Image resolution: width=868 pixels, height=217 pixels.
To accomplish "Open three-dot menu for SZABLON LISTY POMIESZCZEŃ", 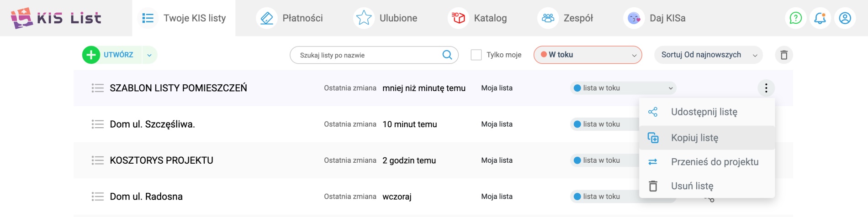I will (766, 88).
